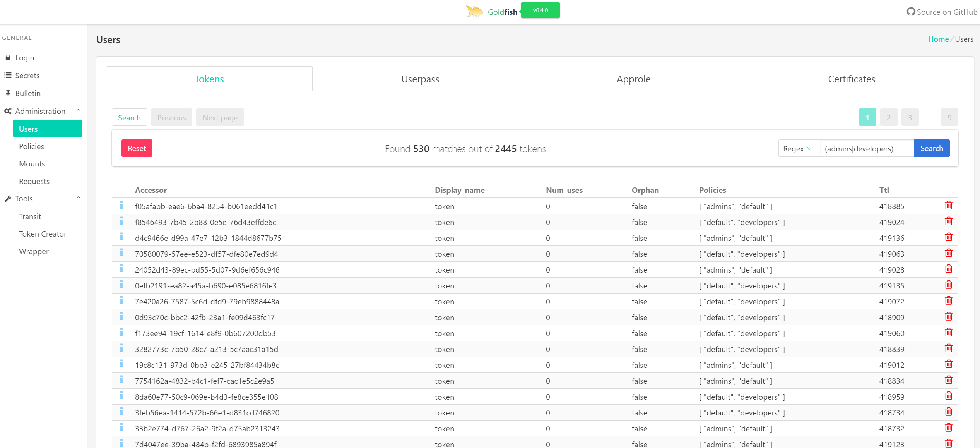The image size is (980, 448).
Task: Open the Certificates tab
Action: coord(851,79)
